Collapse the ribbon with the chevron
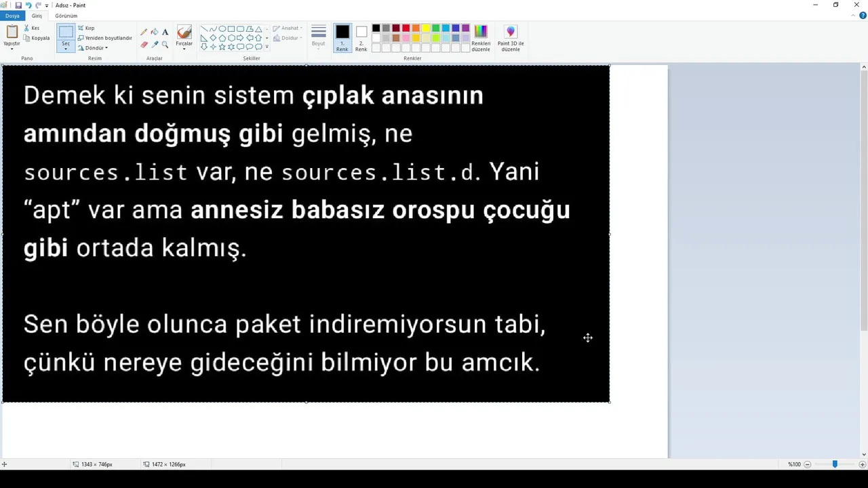This screenshot has width=868, height=488. pyautogui.click(x=854, y=15)
